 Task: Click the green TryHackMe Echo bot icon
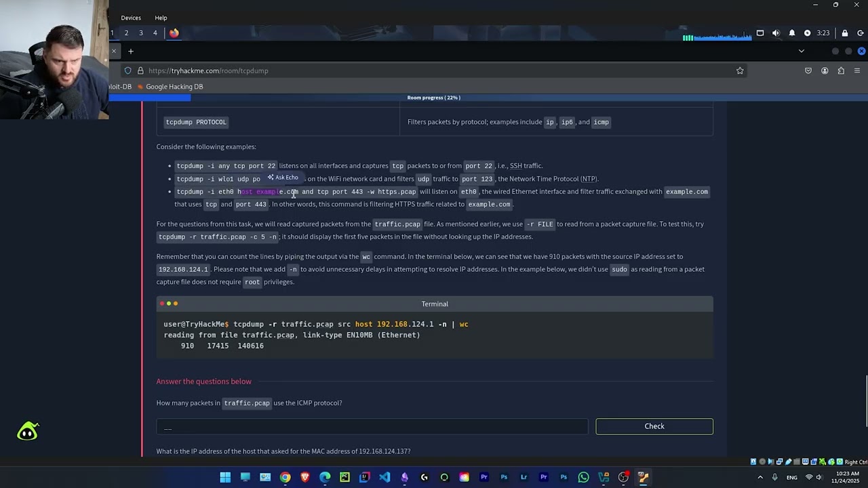[28, 431]
